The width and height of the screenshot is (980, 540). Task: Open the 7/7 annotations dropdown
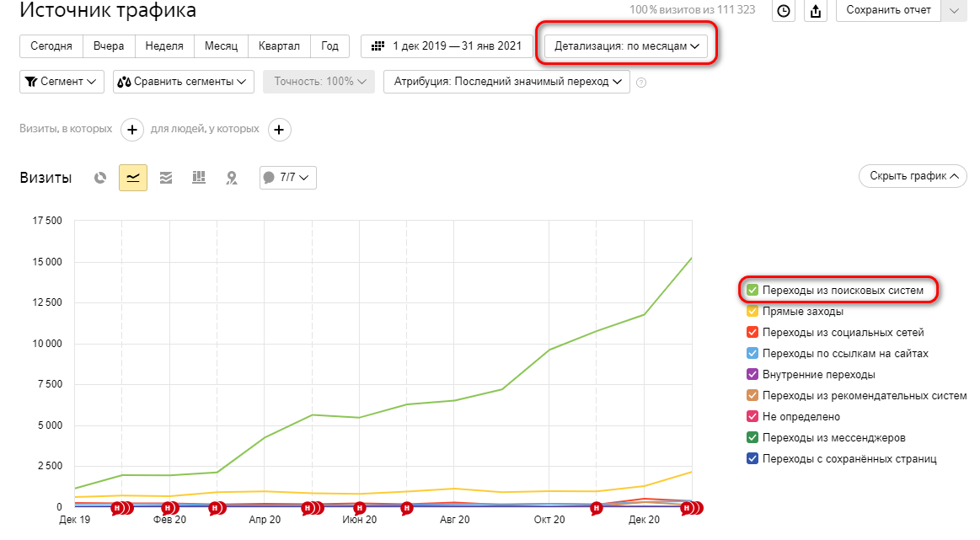pos(288,178)
